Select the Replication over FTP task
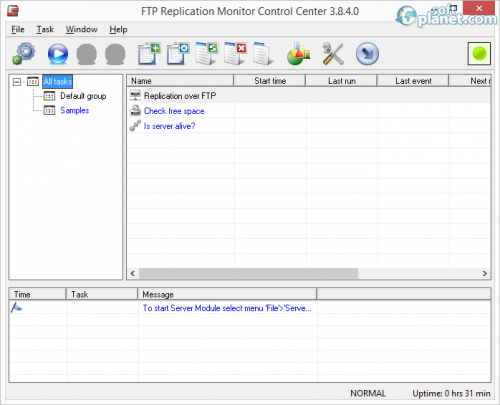The image size is (500, 405). [180, 96]
